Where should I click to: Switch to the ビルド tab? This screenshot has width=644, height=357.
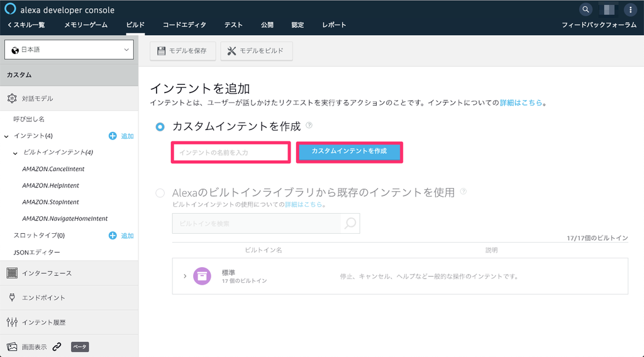pyautogui.click(x=135, y=25)
